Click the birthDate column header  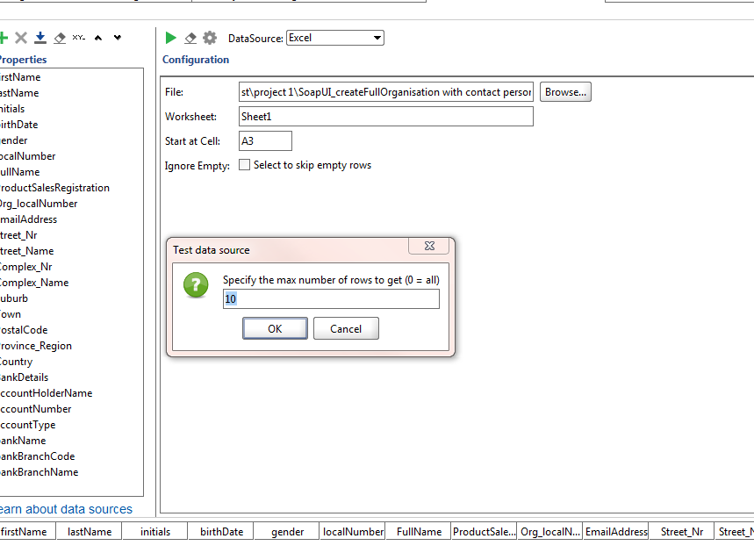click(221, 532)
